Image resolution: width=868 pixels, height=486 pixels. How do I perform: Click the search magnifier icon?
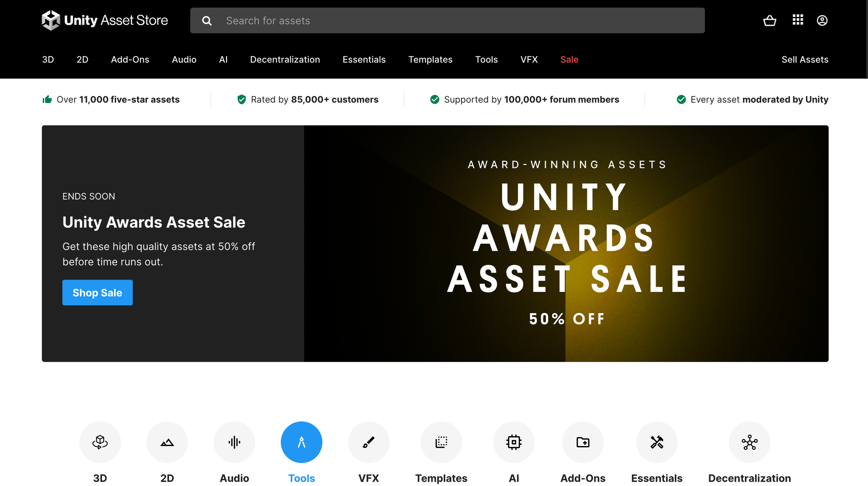click(207, 21)
